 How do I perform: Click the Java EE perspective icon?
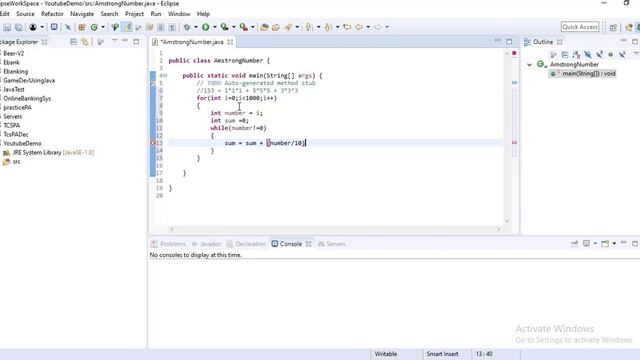point(629,27)
